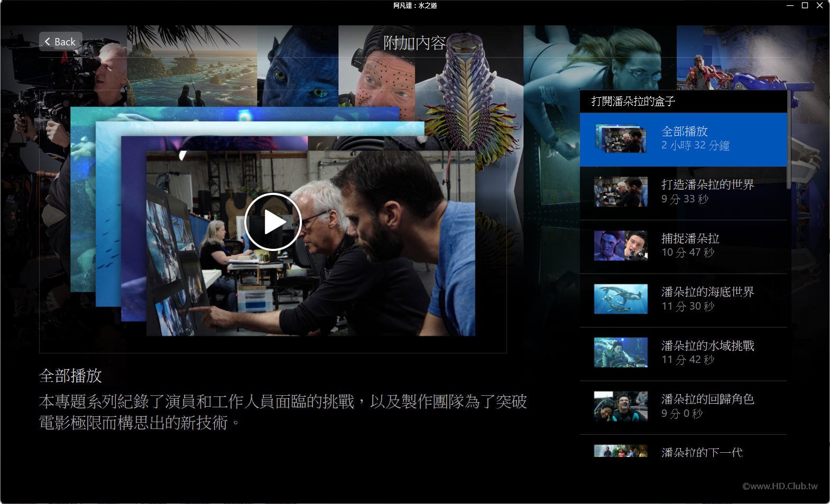Maximize the 阿凡達：水之道 window
The height and width of the screenshot is (504, 830).
pyautogui.click(x=805, y=6)
